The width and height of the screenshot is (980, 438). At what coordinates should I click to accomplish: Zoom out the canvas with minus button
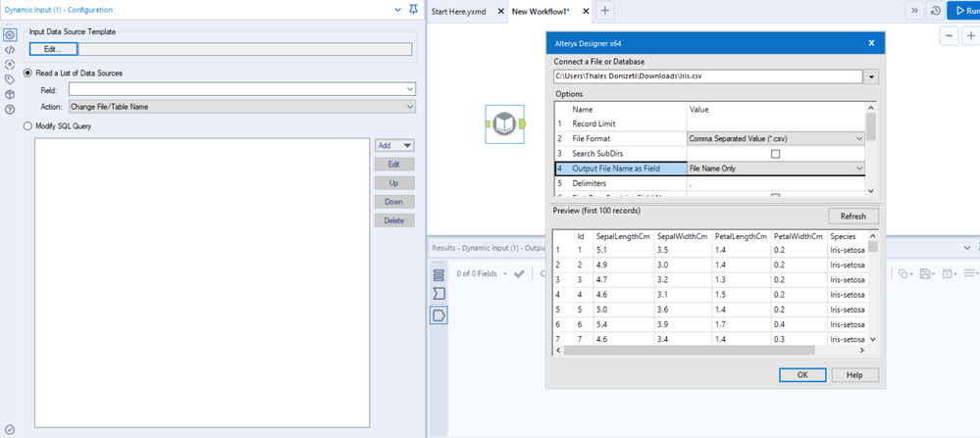(949, 36)
